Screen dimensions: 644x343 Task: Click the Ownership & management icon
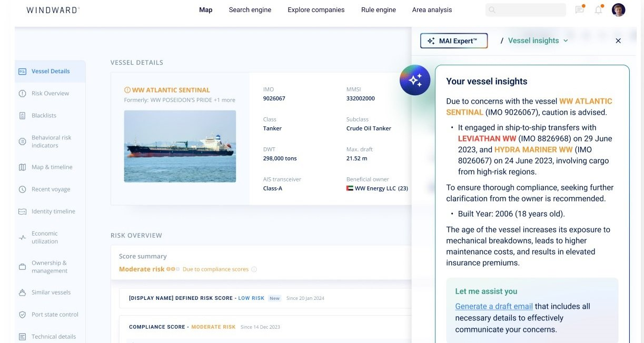click(23, 266)
